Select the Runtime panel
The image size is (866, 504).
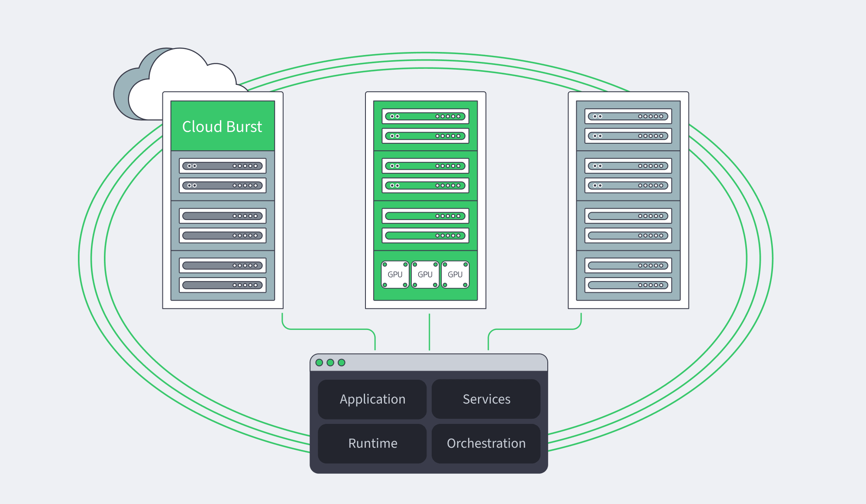click(x=372, y=443)
